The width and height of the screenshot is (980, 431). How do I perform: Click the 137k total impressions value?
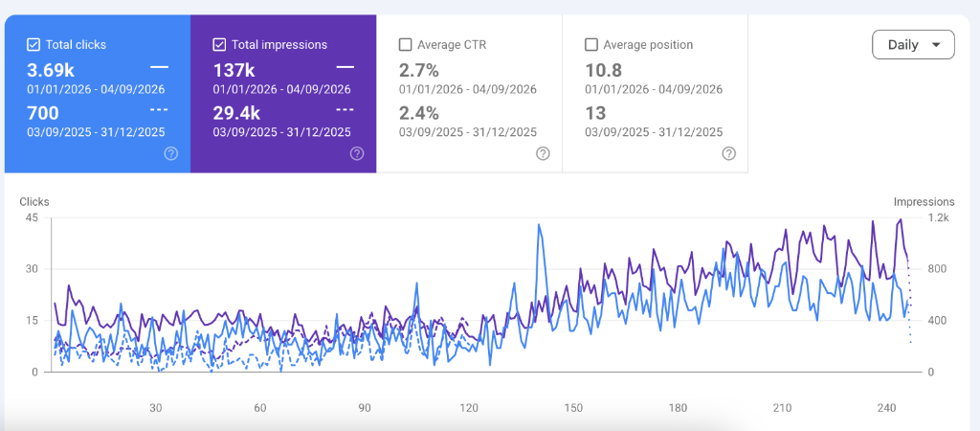click(234, 69)
